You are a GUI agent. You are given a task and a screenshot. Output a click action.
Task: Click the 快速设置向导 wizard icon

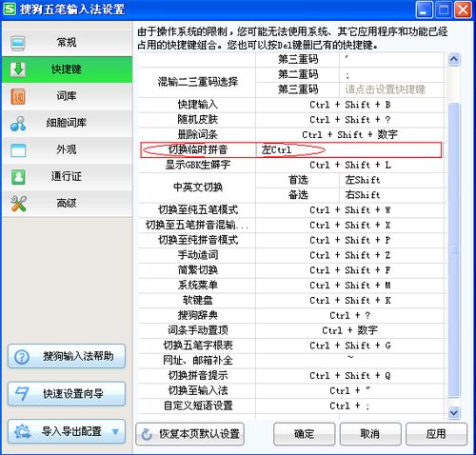point(22,394)
